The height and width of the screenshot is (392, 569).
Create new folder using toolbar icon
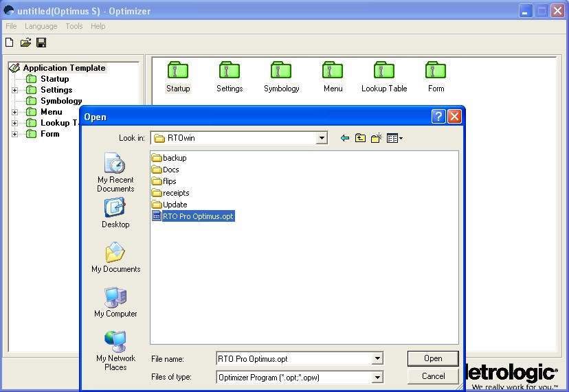click(376, 138)
